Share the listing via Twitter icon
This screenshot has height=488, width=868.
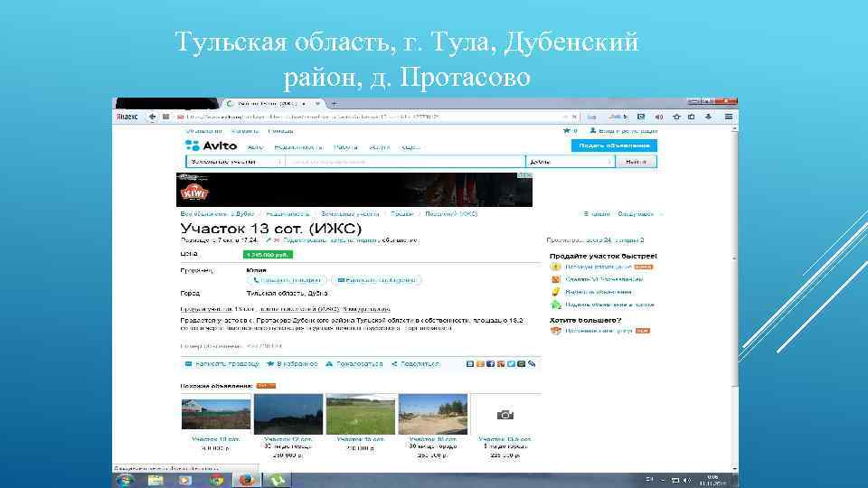click(511, 363)
